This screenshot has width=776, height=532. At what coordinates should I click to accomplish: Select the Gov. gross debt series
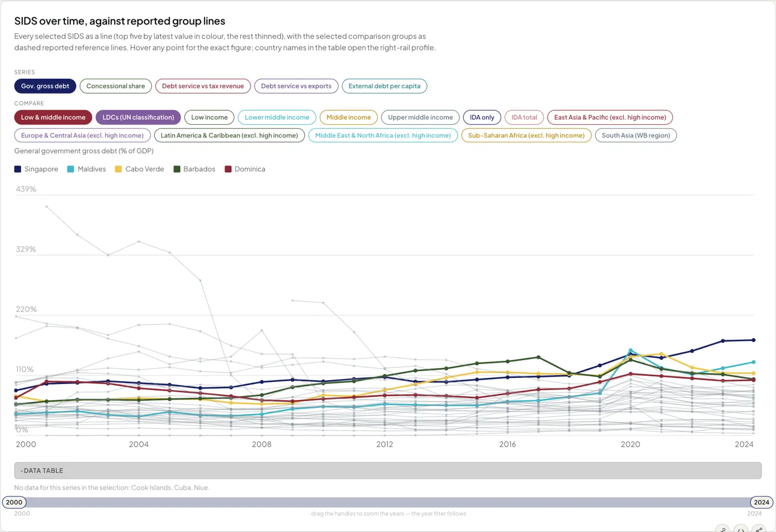pos(45,86)
